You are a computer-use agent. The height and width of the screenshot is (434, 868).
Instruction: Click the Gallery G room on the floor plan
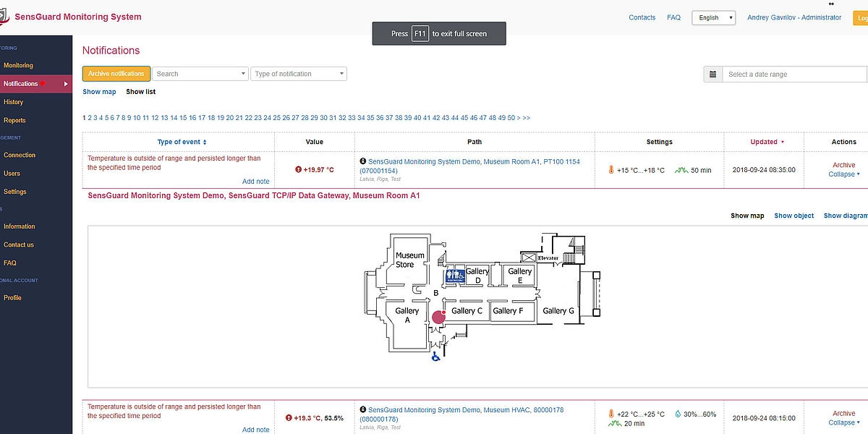pyautogui.click(x=558, y=311)
